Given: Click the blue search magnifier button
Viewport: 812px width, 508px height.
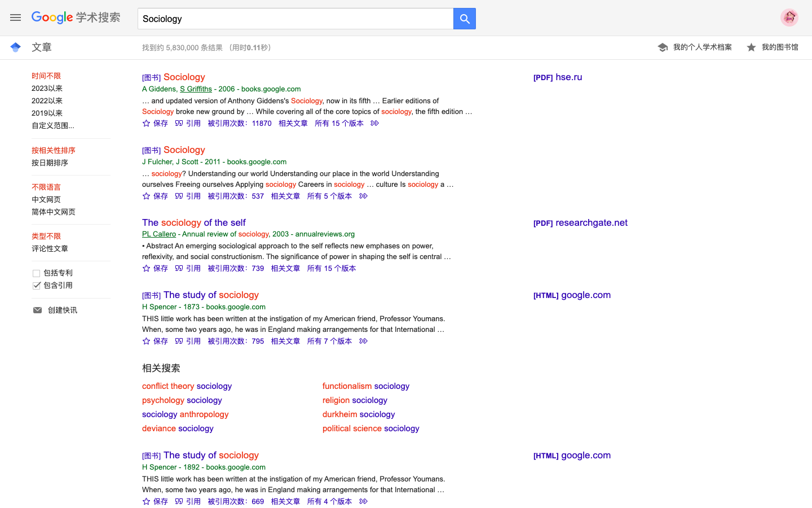Looking at the screenshot, I should pyautogui.click(x=464, y=19).
